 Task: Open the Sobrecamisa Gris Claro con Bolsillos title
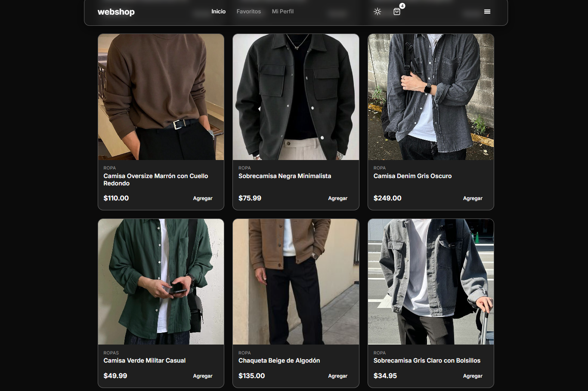[x=427, y=360]
